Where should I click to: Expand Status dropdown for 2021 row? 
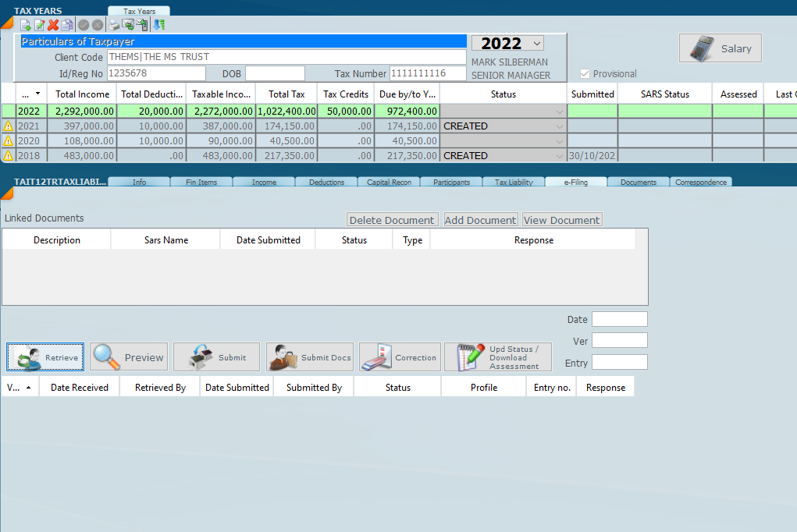558,126
